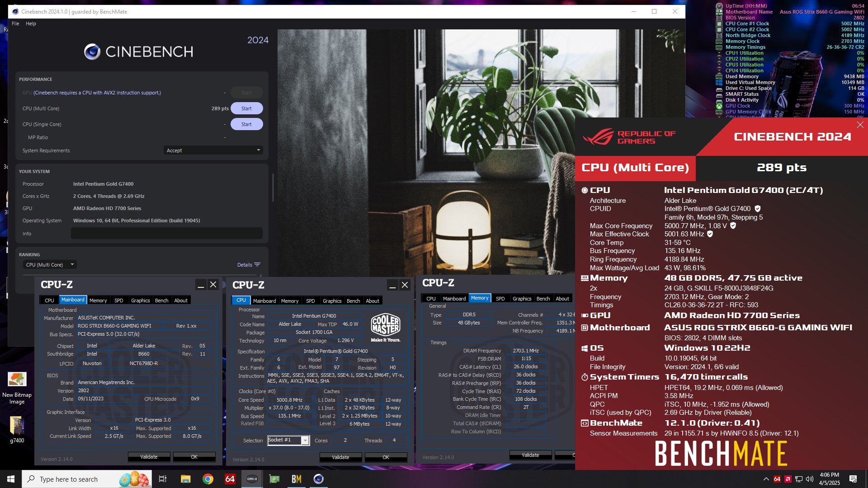
Task: Switch to SPD tab in Mainboard CPU-Z window
Action: coord(118,300)
